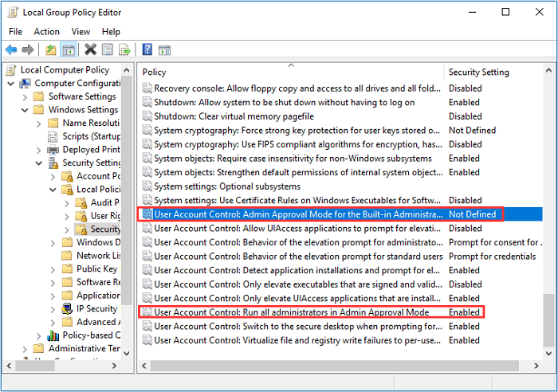This screenshot has width=558, height=392.
Task: Select Run all administrators in Admin Approval Mode
Action: [291, 312]
